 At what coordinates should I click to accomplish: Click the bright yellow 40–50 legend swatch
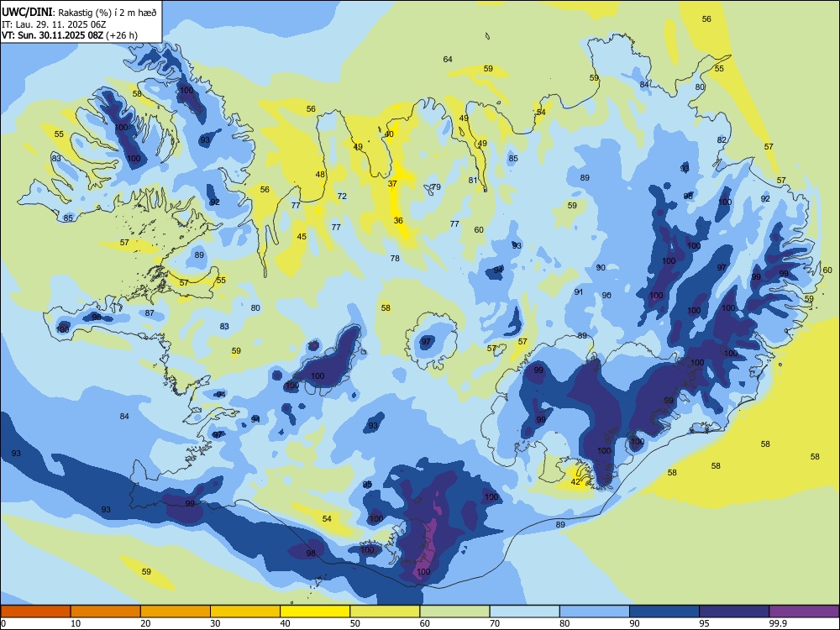coord(315,612)
